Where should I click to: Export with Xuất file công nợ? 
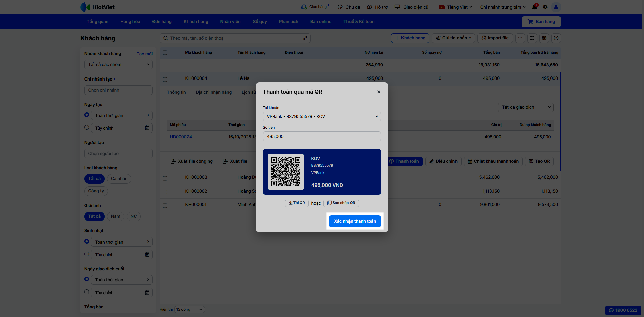pyautogui.click(x=192, y=161)
